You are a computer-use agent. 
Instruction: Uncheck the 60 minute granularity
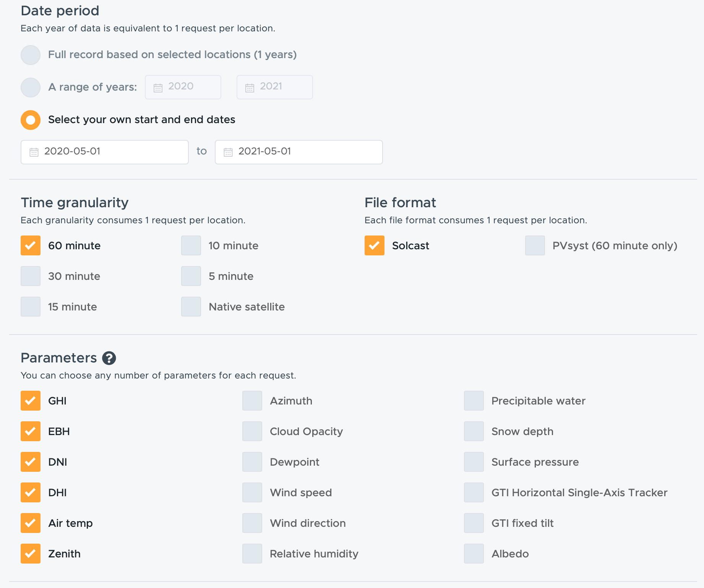click(x=31, y=245)
